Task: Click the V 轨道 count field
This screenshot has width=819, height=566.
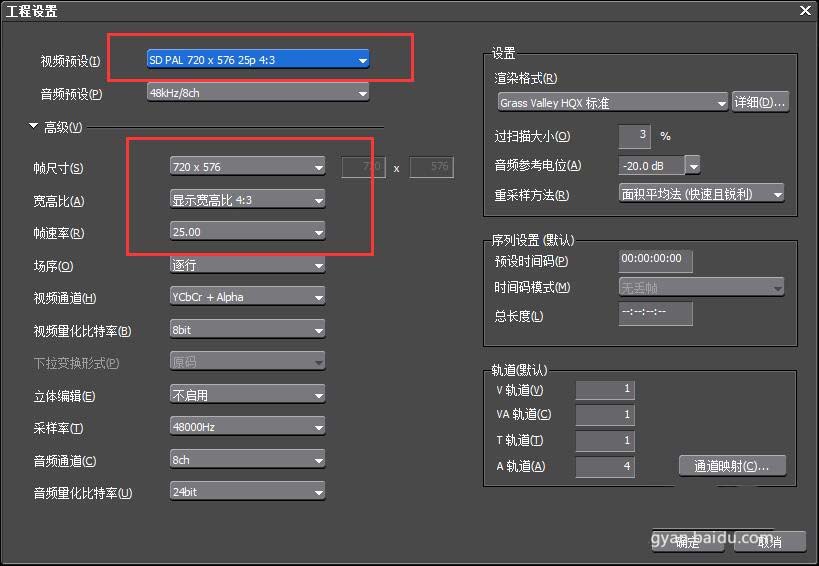Action: 605,390
